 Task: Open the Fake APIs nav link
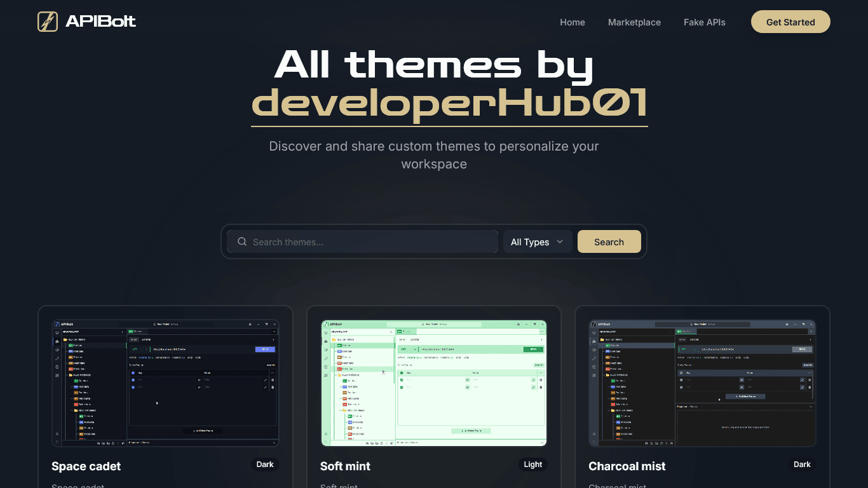tap(704, 22)
